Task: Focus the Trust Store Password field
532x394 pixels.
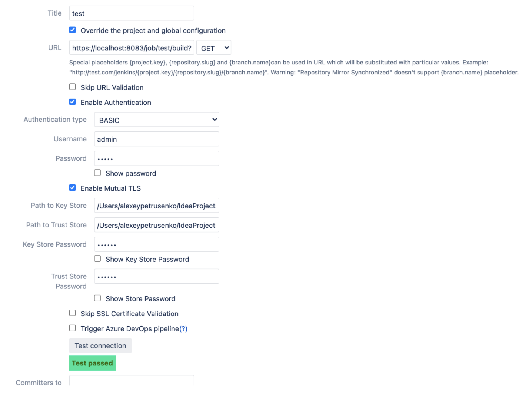Action: click(156, 276)
